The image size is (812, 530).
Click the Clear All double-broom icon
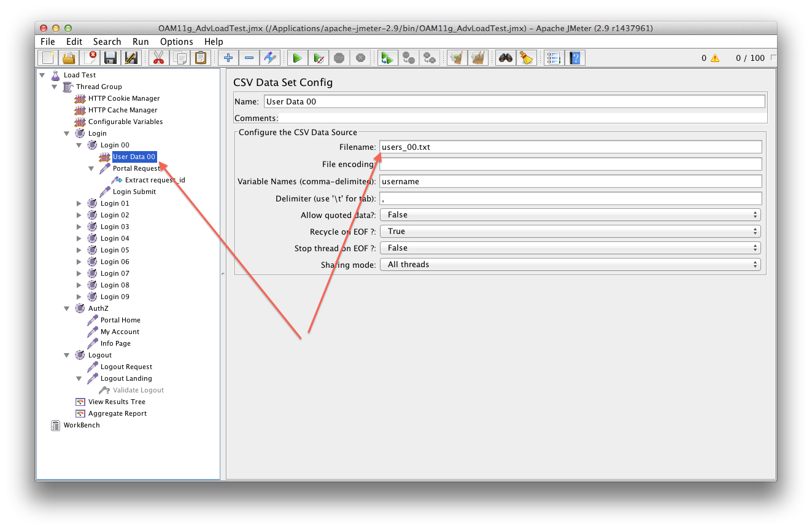pyautogui.click(x=478, y=58)
